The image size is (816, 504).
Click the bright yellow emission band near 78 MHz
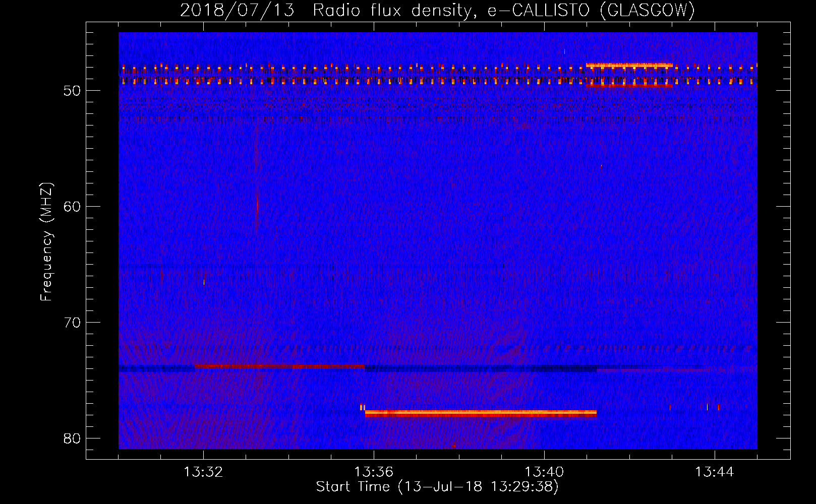coord(481,413)
